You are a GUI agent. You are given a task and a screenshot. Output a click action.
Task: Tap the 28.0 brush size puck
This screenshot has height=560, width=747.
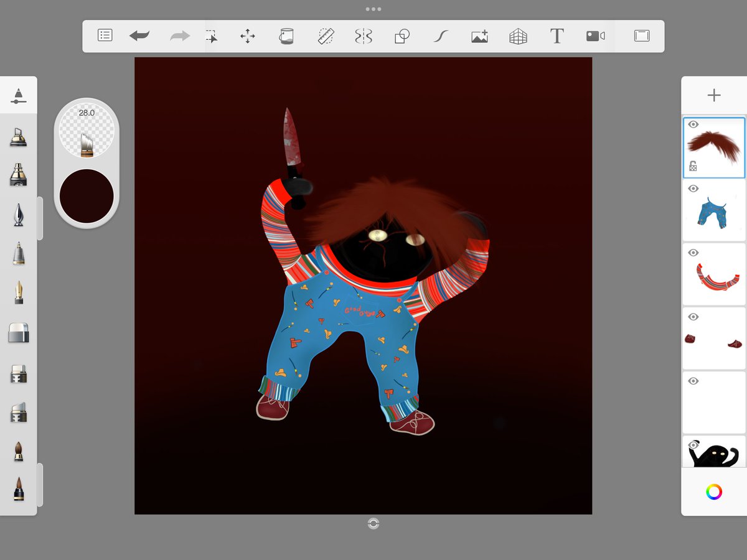point(87,131)
